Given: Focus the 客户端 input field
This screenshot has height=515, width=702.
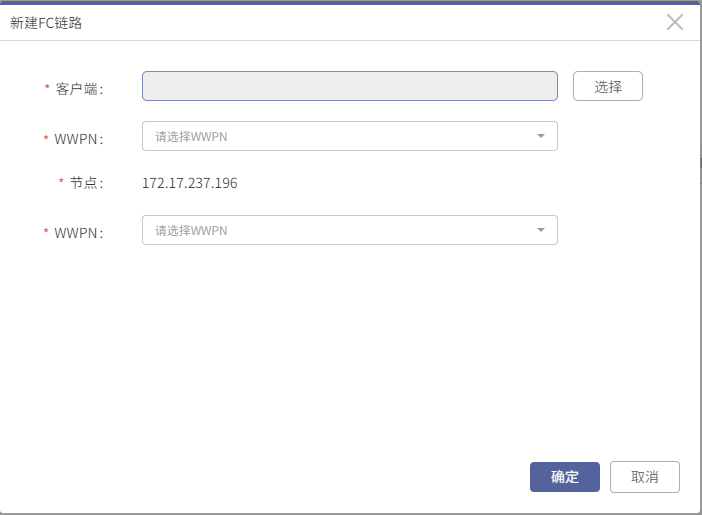Looking at the screenshot, I should click(350, 86).
